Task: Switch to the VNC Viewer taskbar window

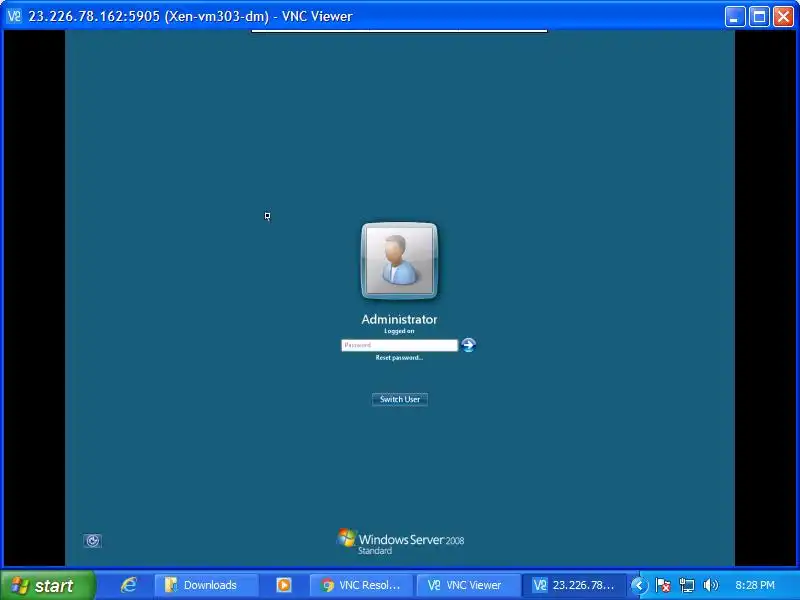Action: (467, 585)
